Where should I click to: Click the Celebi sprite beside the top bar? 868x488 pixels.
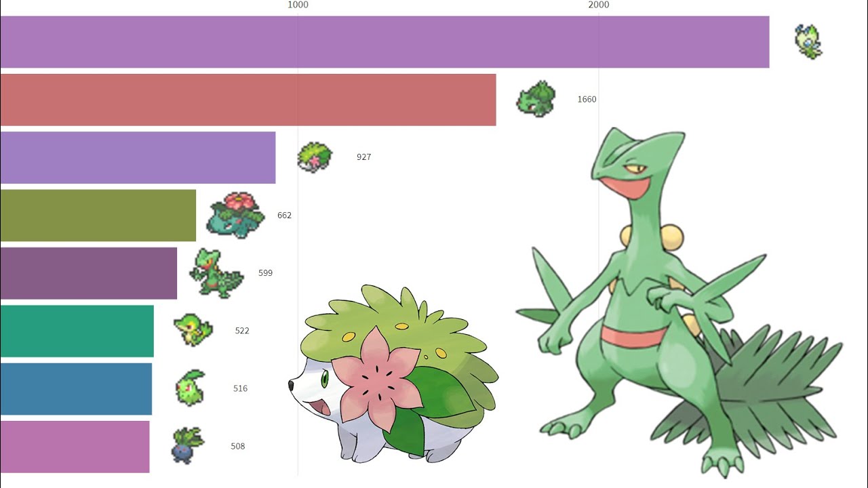tap(808, 42)
